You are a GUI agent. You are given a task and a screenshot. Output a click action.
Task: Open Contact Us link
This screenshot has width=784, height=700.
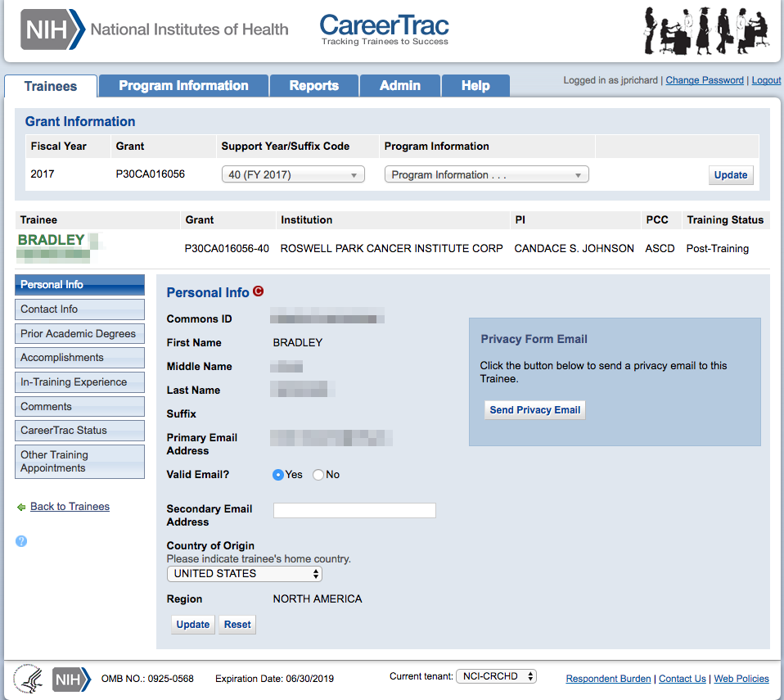coord(682,679)
